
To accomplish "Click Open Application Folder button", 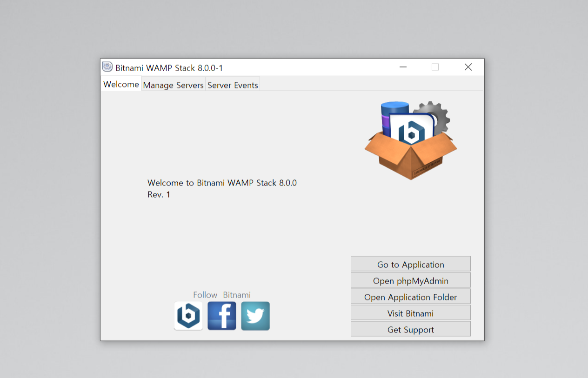I will pyautogui.click(x=411, y=297).
